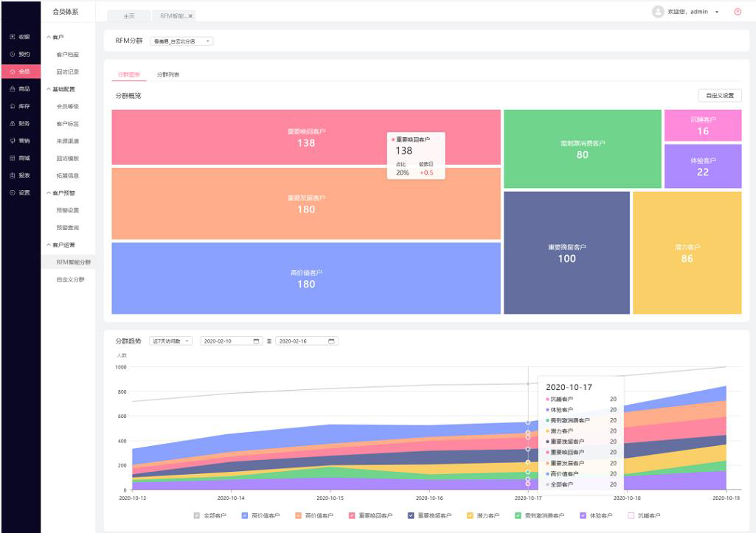Click the red help icon top-right

[737, 12]
